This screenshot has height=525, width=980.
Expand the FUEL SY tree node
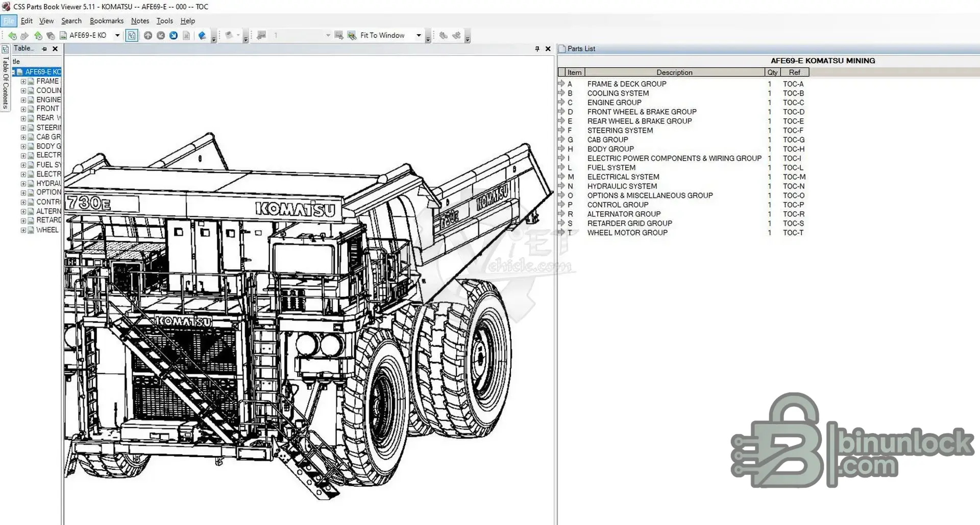[23, 165]
